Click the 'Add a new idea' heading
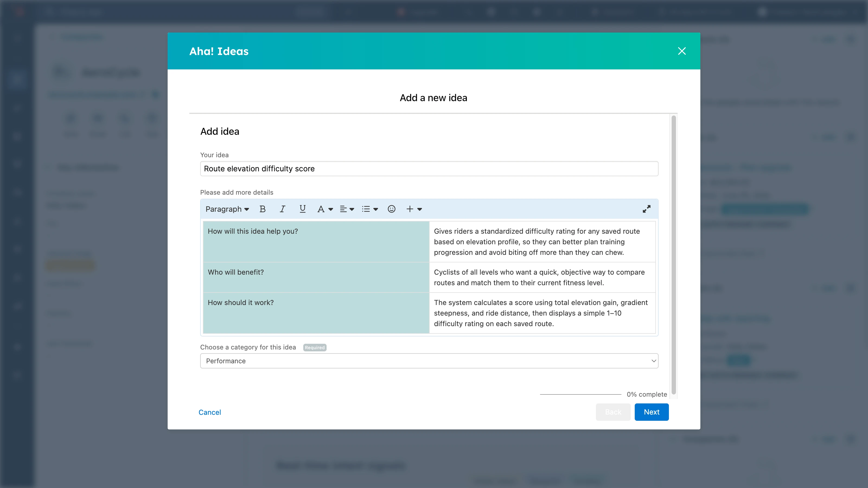This screenshot has width=868, height=488. point(433,98)
